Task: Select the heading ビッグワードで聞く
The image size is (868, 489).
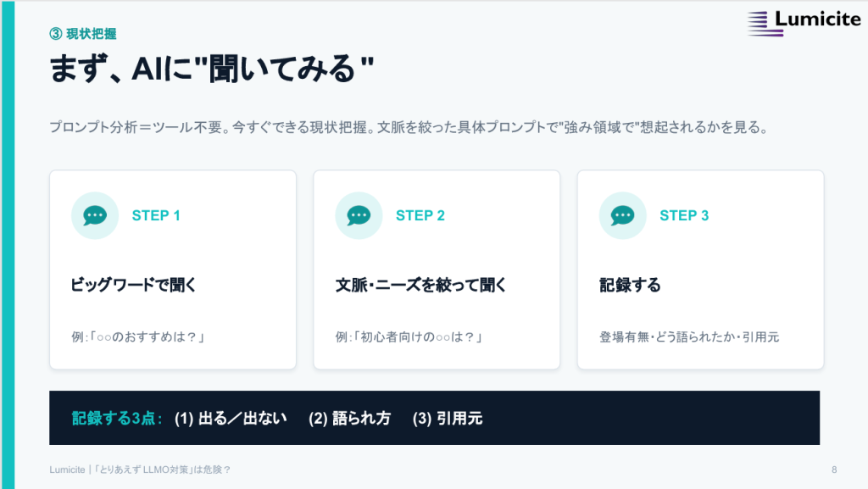Action: click(133, 285)
